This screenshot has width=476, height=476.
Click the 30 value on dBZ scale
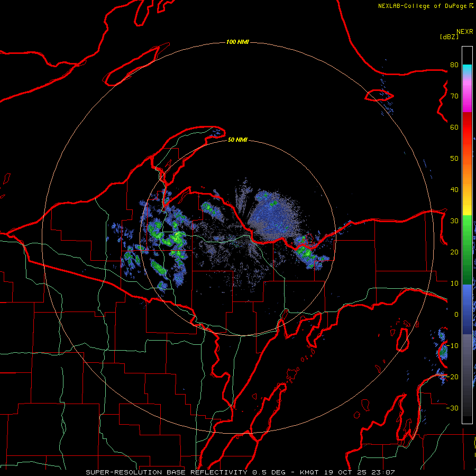(454, 221)
